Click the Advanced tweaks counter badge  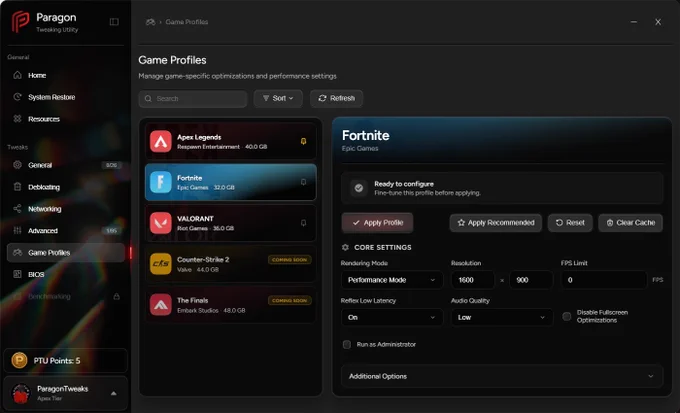click(x=111, y=231)
